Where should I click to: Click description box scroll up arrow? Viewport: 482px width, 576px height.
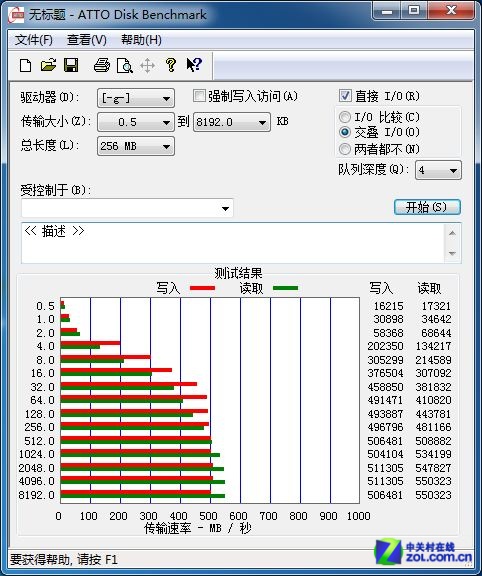tap(452, 233)
